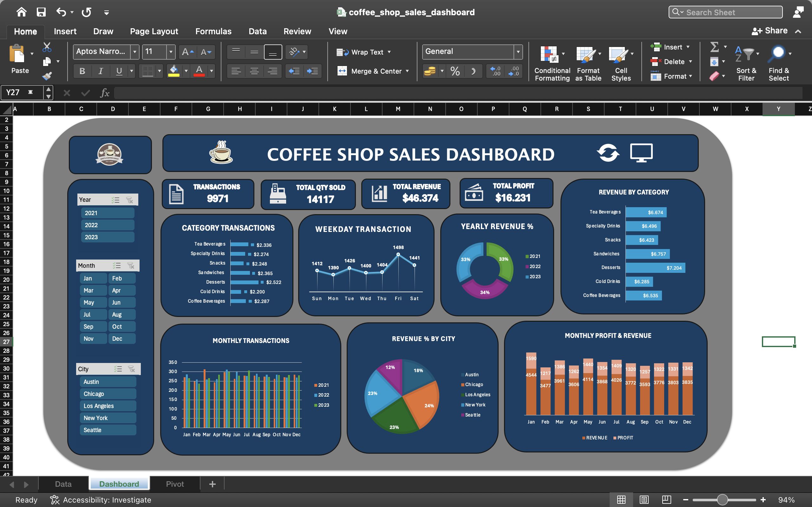Open the font color dropdown arrow
The height and width of the screenshot is (507, 812).
pos(212,71)
